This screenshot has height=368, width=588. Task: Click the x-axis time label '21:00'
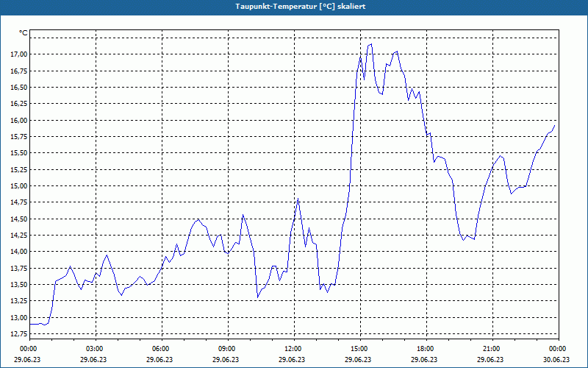[x=492, y=349]
